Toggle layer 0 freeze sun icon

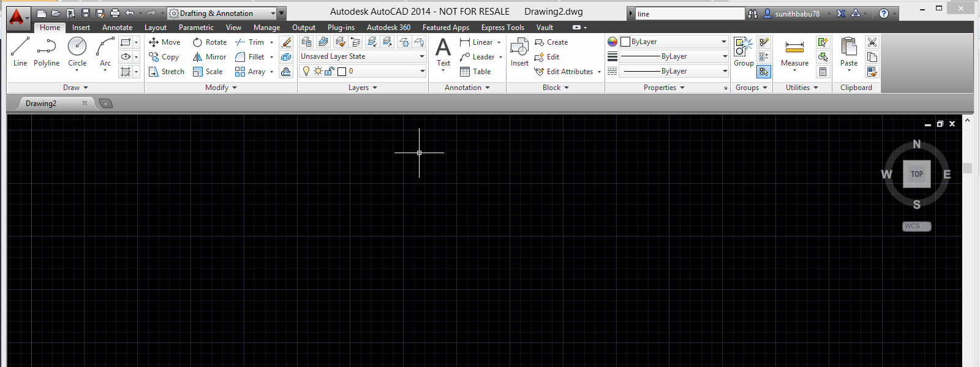[x=318, y=71]
